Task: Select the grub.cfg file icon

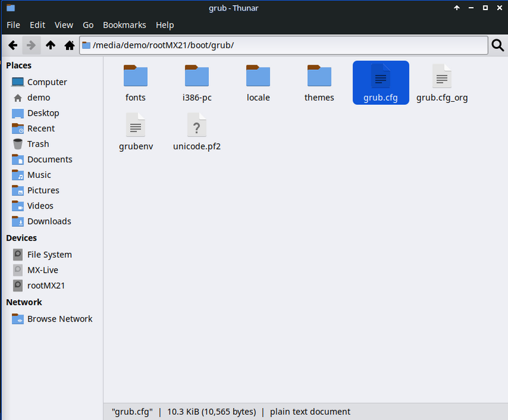Action: pyautogui.click(x=380, y=76)
